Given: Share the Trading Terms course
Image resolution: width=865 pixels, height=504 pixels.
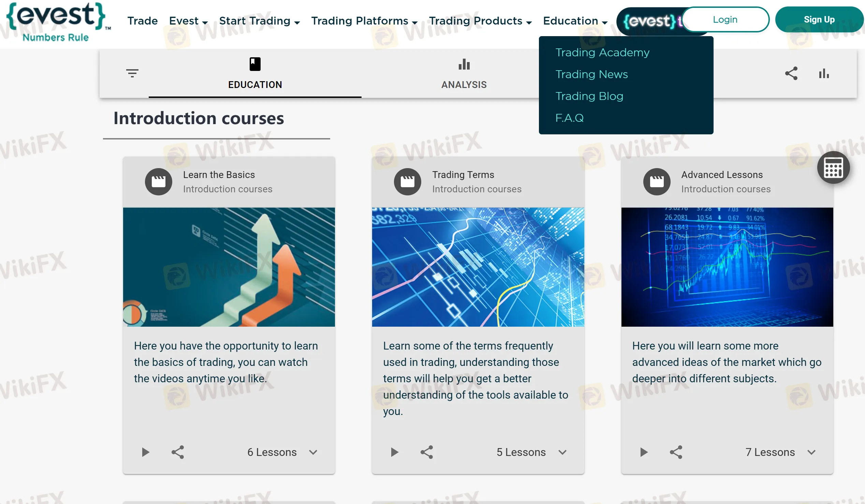Looking at the screenshot, I should pos(427,452).
